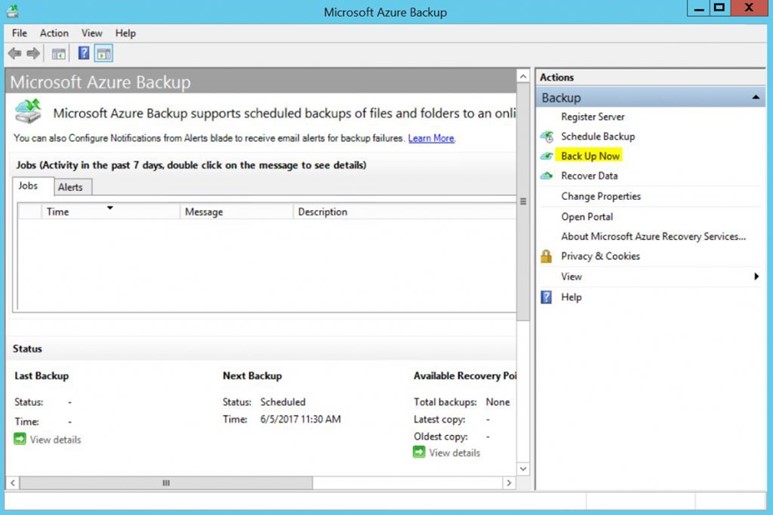The image size is (773, 515).
Task: Click the Forward arrow toolbar icon
Action: [x=33, y=53]
